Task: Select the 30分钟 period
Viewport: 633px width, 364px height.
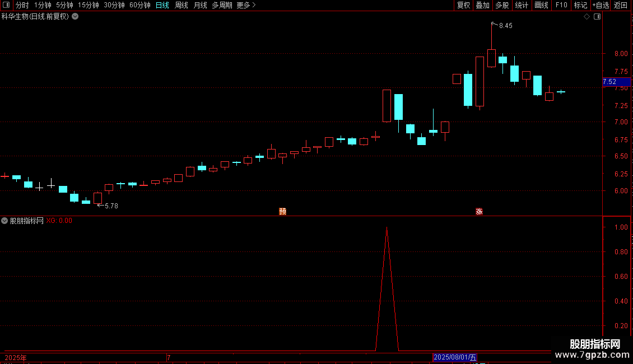Action: tap(114, 5)
